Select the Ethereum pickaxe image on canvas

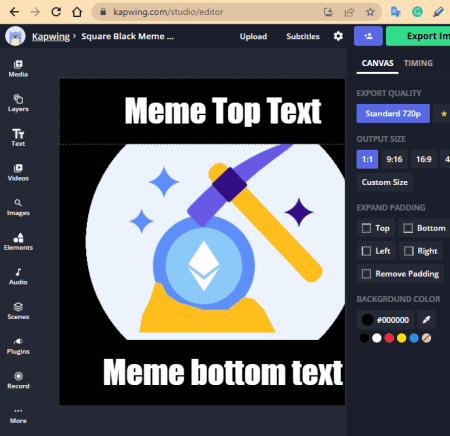pyautogui.click(x=215, y=242)
